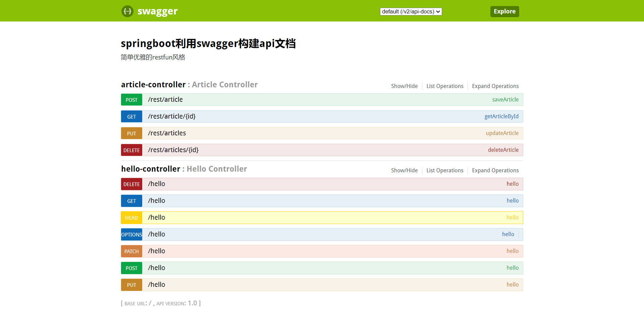Click the DELETE badge for /hello

(131, 184)
